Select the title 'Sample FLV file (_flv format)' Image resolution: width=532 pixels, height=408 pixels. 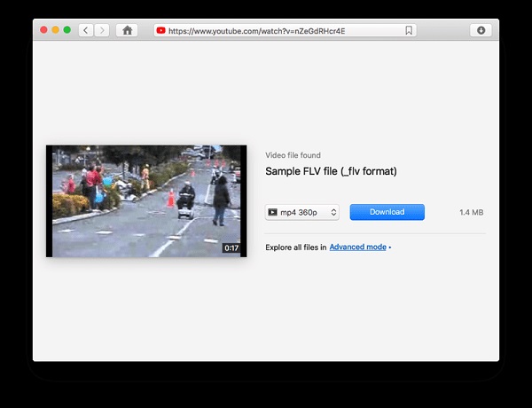point(331,171)
